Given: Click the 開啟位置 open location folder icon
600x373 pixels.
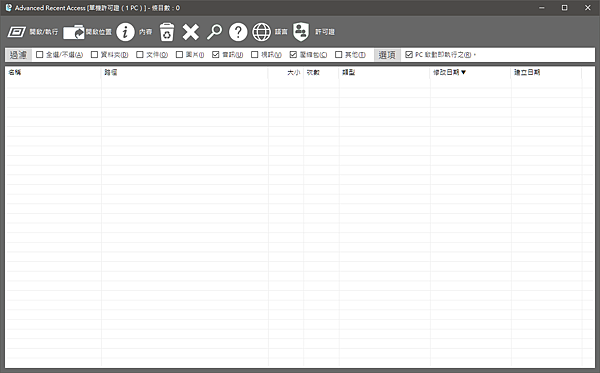Looking at the screenshot, I should click(x=73, y=32).
